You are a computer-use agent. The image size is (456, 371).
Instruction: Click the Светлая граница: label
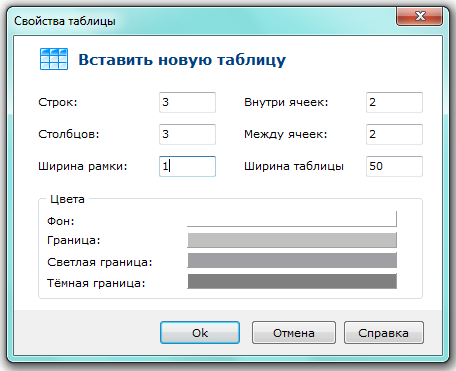click(100, 262)
